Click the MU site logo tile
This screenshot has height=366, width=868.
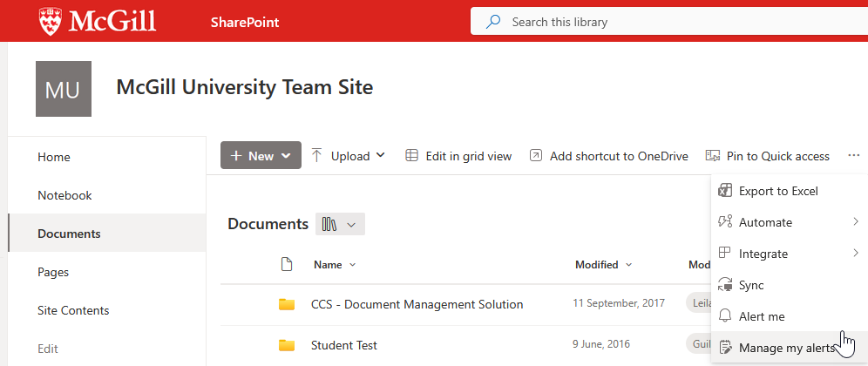63,89
